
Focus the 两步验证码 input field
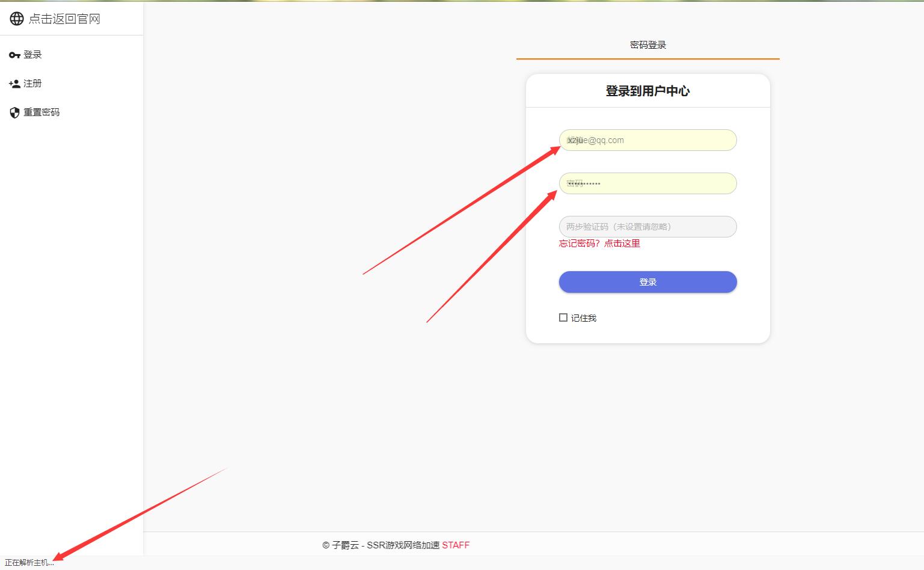click(x=648, y=227)
